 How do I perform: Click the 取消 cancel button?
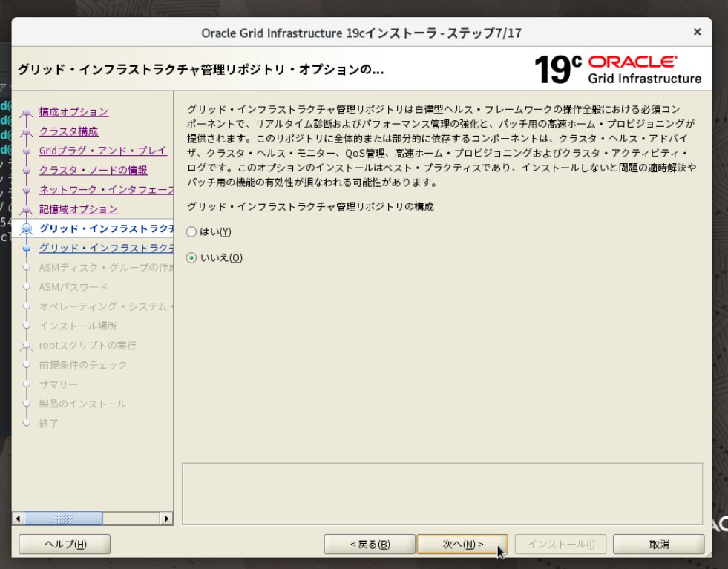[x=658, y=544]
